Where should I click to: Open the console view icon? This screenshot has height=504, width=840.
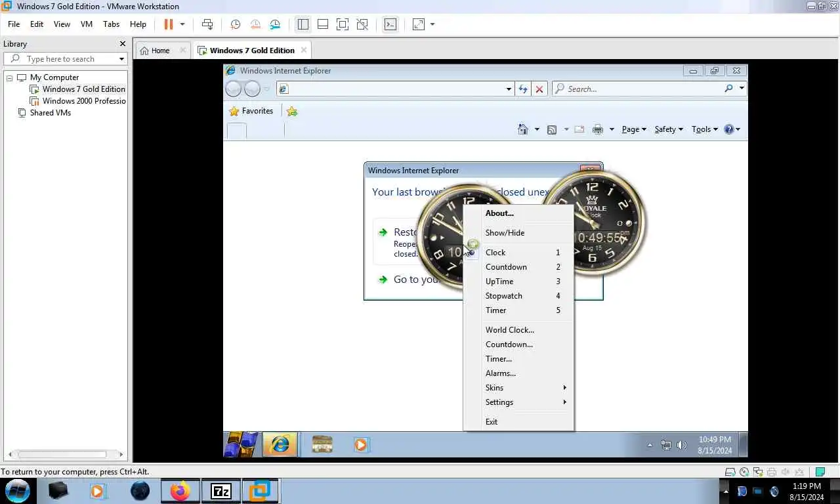(x=390, y=24)
